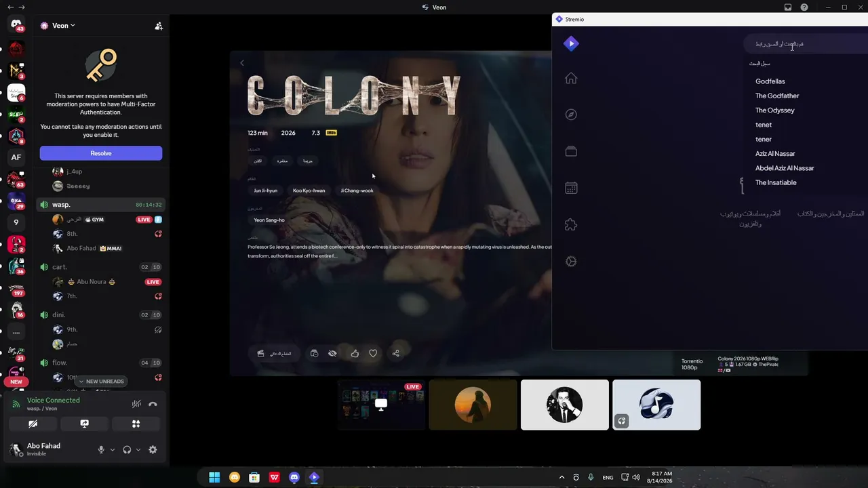868x488 pixels.
Task: Click the Resolve button
Action: click(x=101, y=153)
